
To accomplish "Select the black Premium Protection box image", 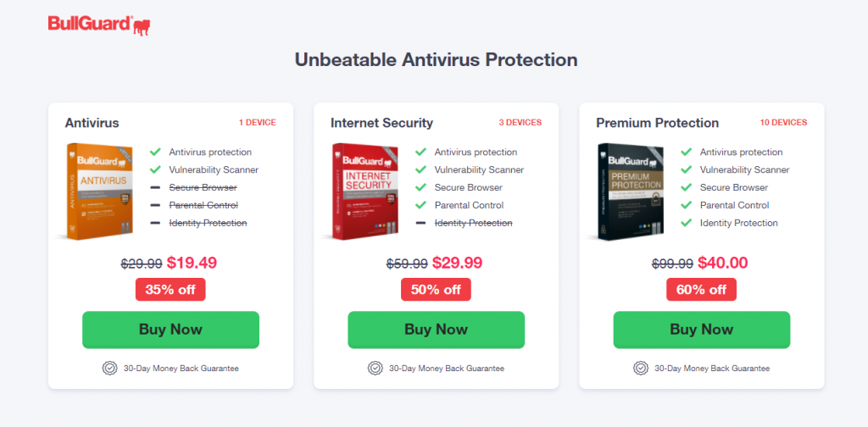I will (630, 191).
